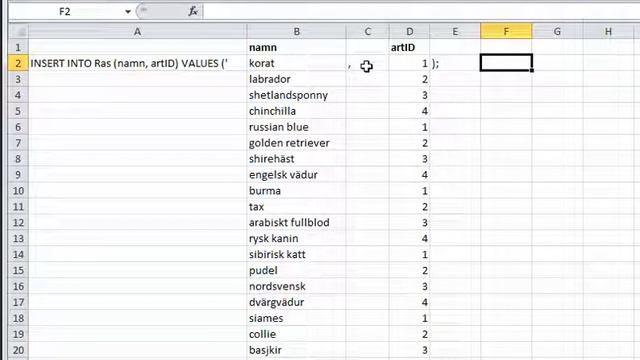Select column B header

coord(297,31)
